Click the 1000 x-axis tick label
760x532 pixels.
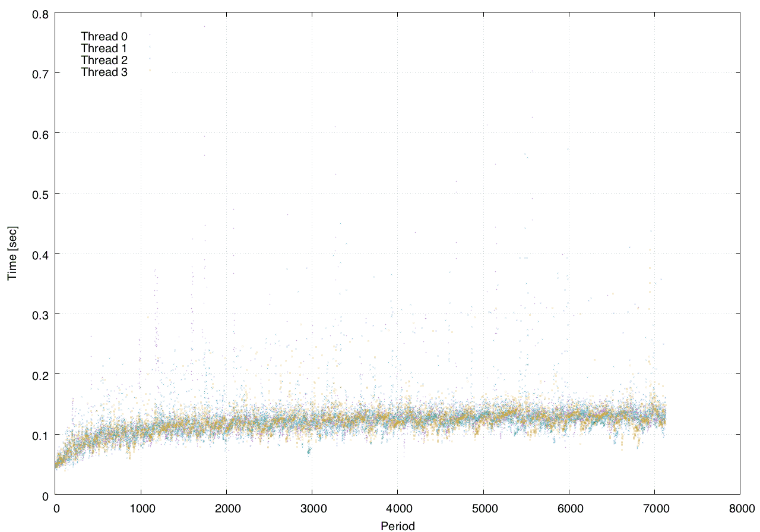(141, 508)
